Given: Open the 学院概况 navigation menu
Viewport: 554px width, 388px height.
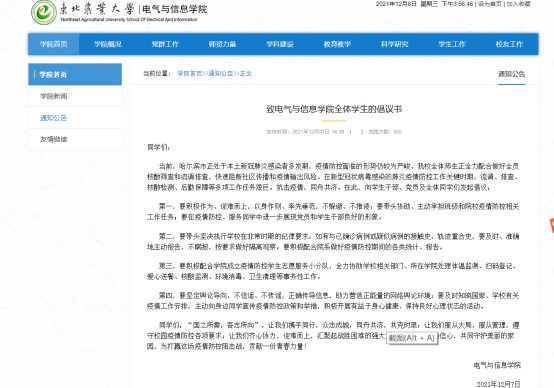Looking at the screenshot, I should coord(108,44).
